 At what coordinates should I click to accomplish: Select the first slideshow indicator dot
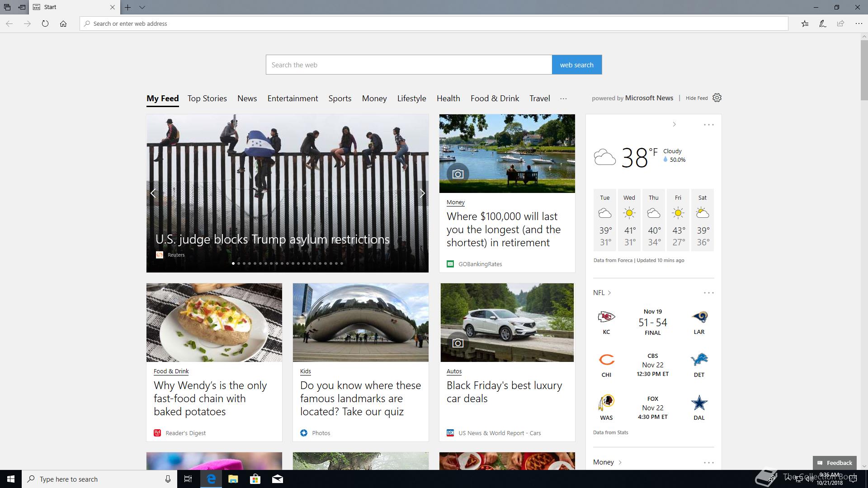click(233, 263)
